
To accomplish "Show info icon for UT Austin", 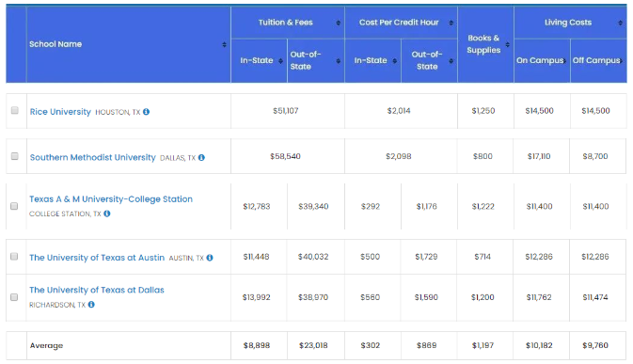I will [x=210, y=258].
